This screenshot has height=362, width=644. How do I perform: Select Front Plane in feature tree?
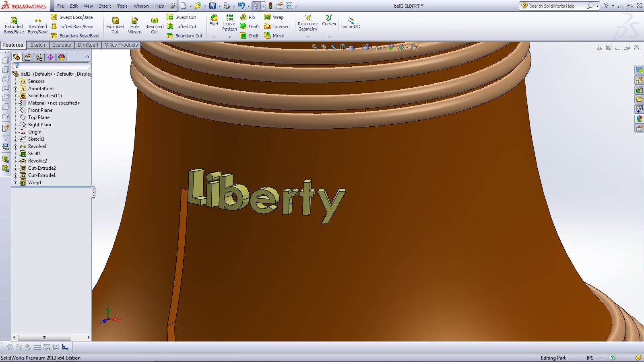click(40, 110)
